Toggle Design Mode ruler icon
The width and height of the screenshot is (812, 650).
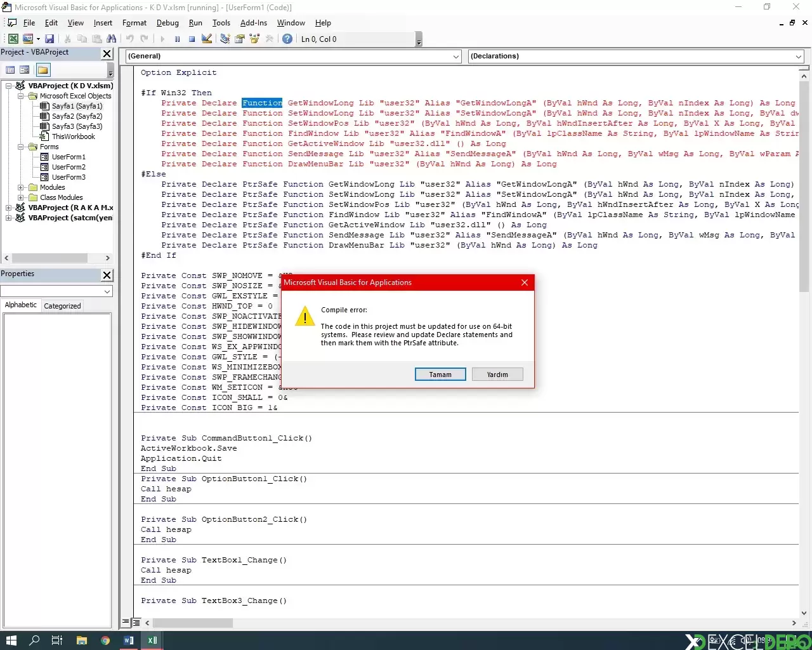tap(207, 39)
